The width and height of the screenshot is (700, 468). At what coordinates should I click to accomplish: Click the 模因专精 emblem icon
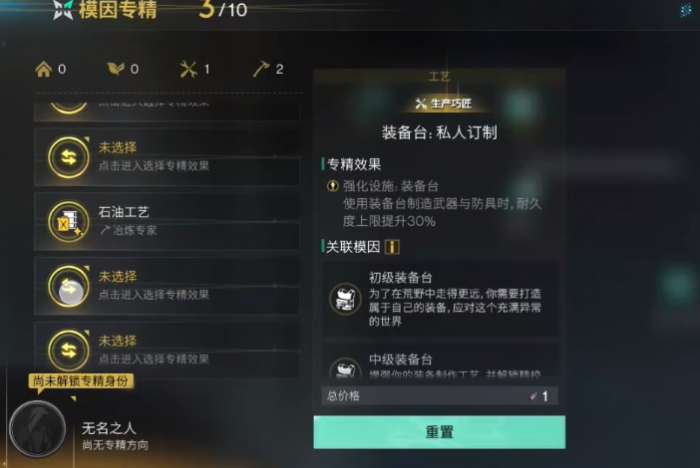click(63, 9)
